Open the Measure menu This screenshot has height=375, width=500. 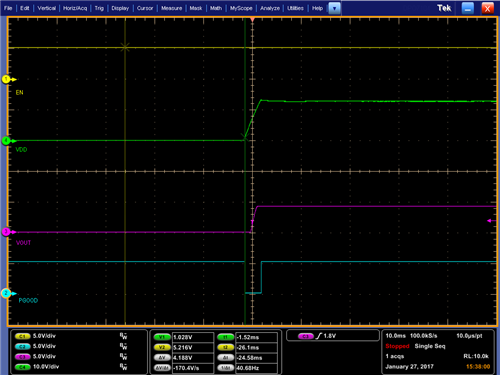coord(171,8)
